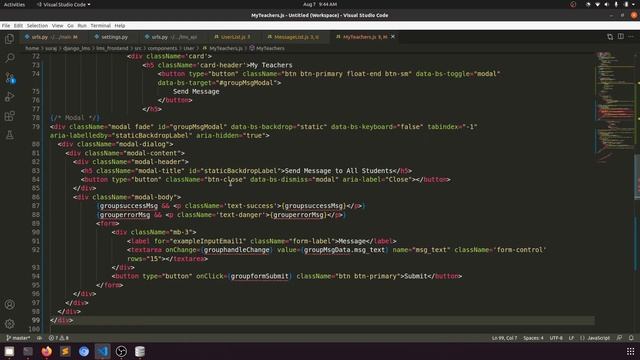This screenshot has width=640, height=360.
Task: Close the MyTeachers.js tab
Action: click(393, 37)
